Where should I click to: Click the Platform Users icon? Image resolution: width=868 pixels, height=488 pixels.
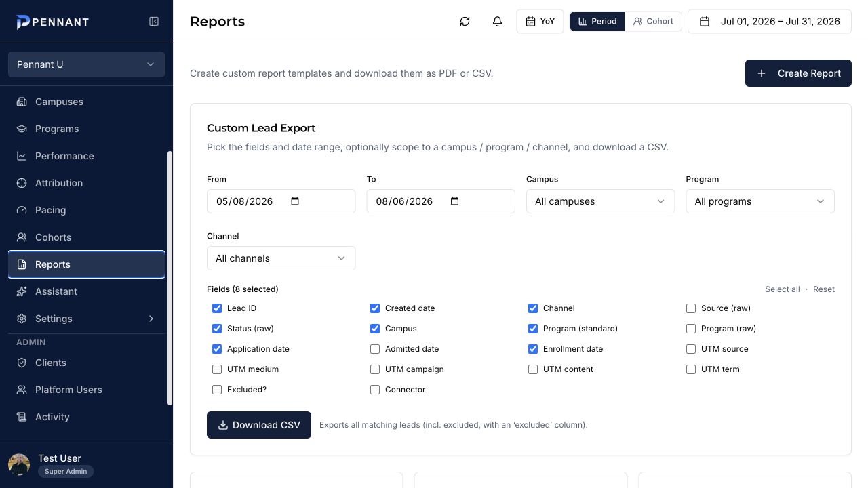pyautogui.click(x=22, y=390)
